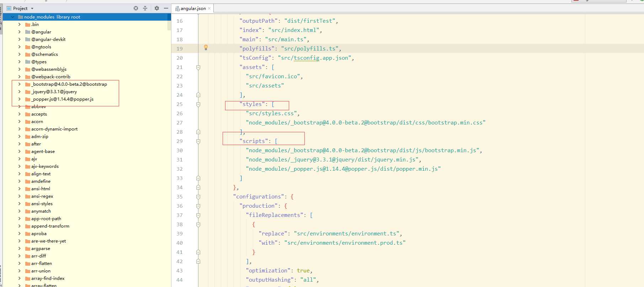Open Project panel settings gear
The width and height of the screenshot is (644, 287).
click(156, 8)
